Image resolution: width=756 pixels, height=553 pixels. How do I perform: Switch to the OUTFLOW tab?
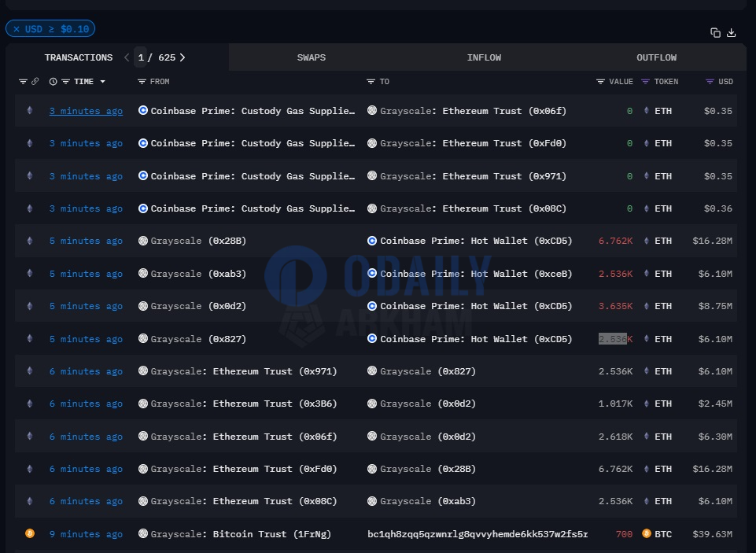(656, 57)
